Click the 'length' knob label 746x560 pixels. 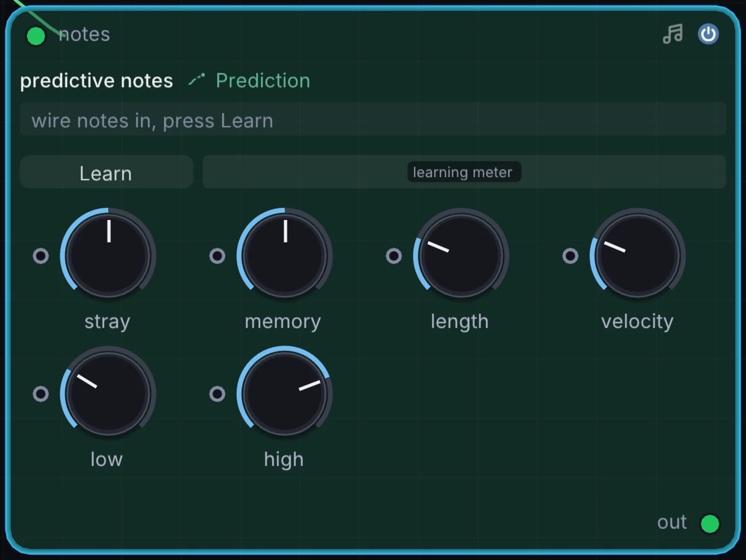coord(460,321)
